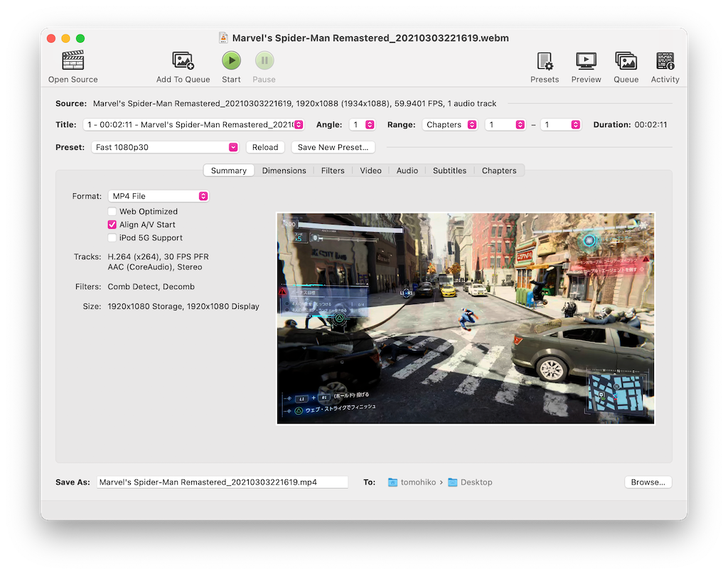The image size is (728, 574).
Task: Switch to the Dimensions tab
Action: (284, 170)
